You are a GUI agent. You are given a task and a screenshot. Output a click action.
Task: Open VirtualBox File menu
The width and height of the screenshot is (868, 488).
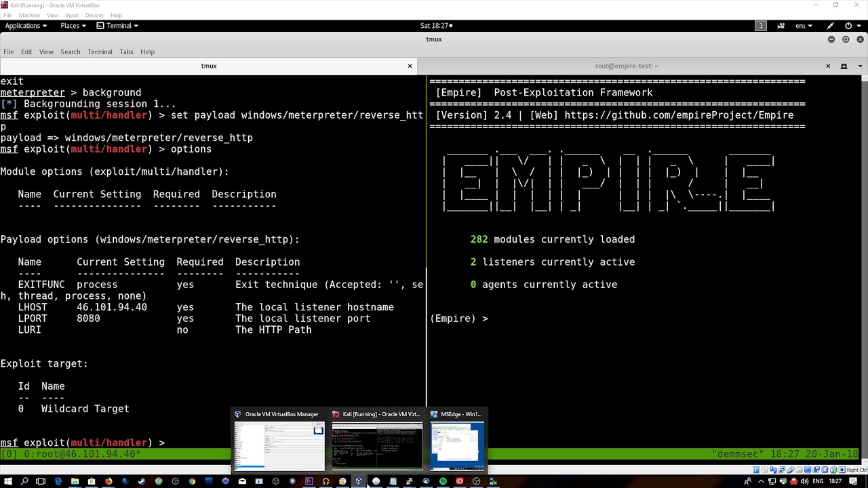pyautogui.click(x=7, y=15)
